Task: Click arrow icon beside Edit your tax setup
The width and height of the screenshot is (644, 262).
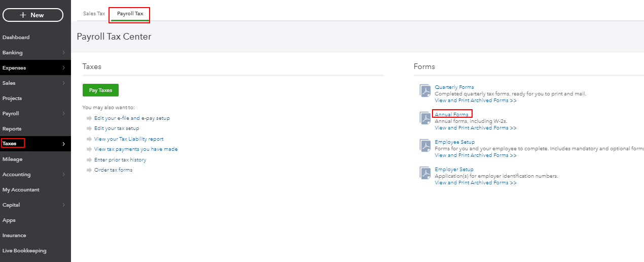Action: (89, 128)
